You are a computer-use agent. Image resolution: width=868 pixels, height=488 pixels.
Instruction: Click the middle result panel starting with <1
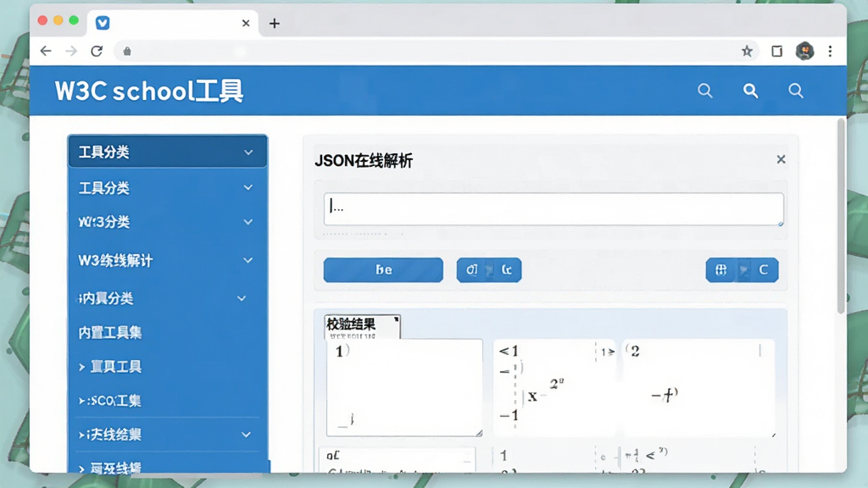tap(554, 387)
